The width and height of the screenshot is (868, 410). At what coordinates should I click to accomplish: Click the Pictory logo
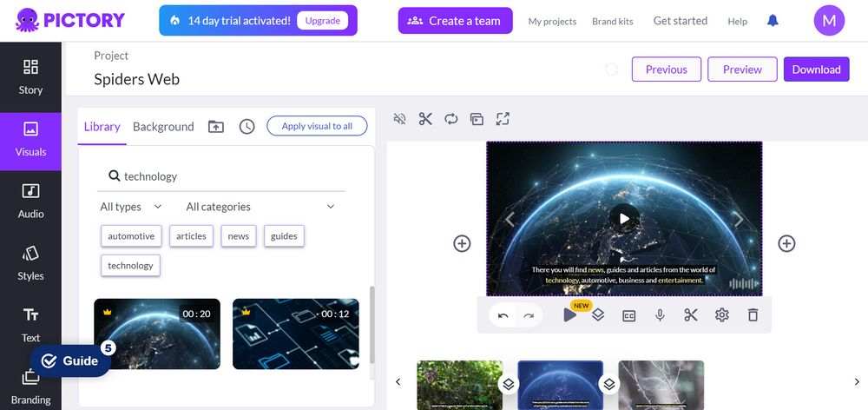click(70, 21)
